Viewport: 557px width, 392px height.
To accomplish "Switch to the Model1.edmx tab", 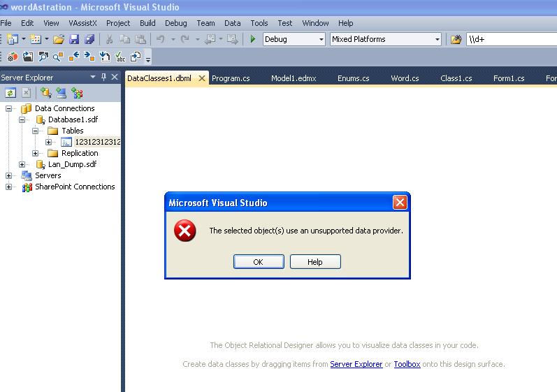I will (x=294, y=78).
